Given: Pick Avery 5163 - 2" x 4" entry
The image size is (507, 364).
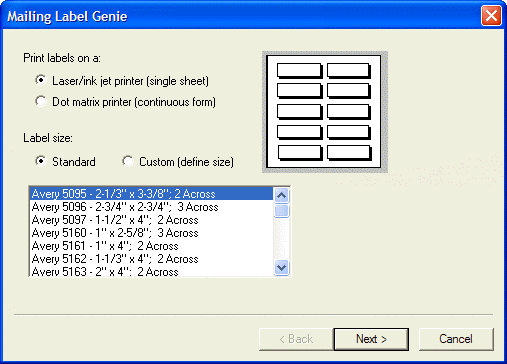Looking at the screenshot, I should pyautogui.click(x=152, y=271).
